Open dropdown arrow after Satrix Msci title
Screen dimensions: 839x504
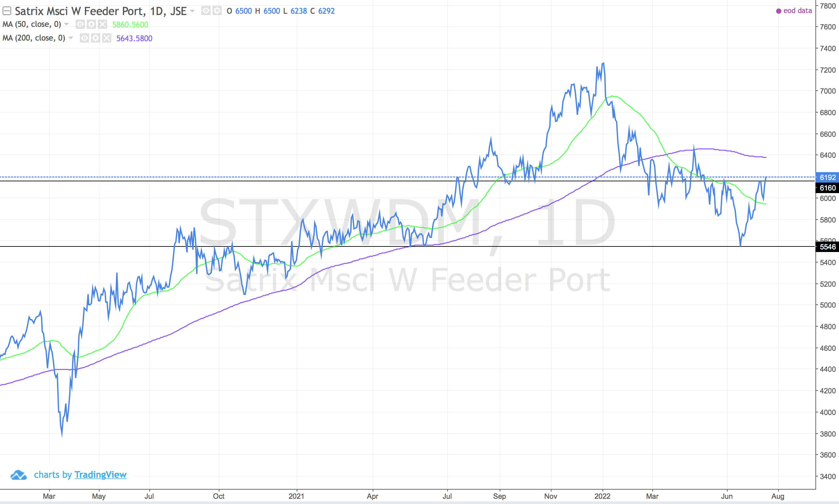point(192,11)
